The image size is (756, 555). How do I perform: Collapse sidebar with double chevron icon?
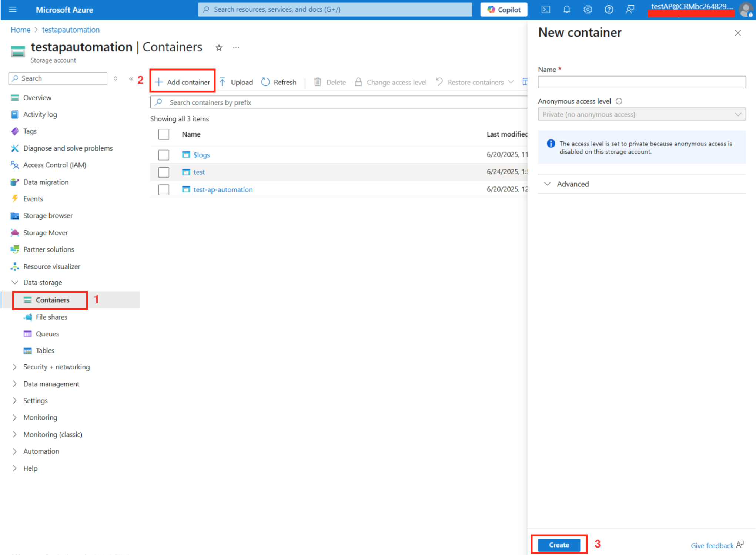131,79
